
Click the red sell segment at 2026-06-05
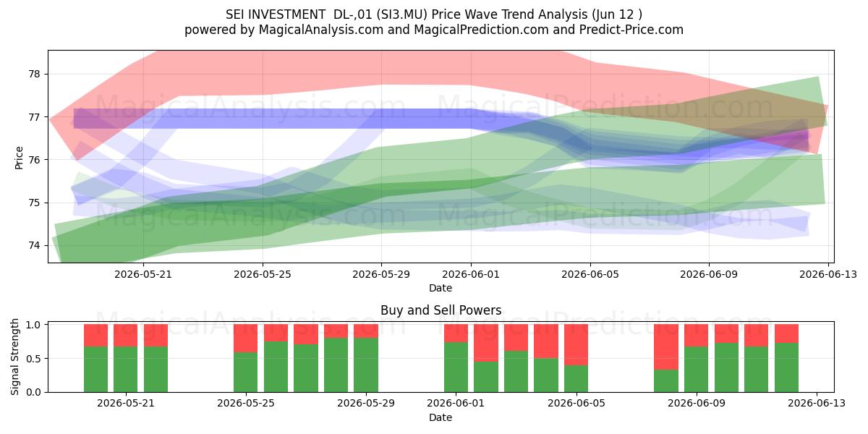(x=576, y=345)
